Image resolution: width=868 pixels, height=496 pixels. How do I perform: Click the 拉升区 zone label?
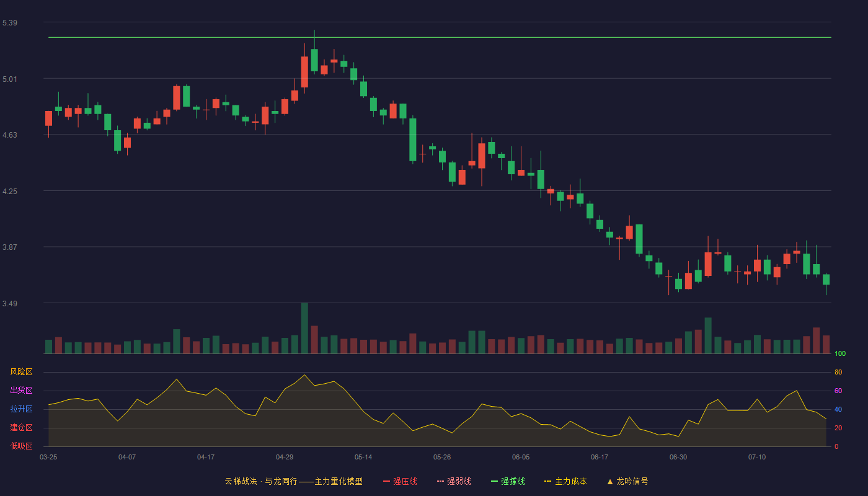click(22, 409)
